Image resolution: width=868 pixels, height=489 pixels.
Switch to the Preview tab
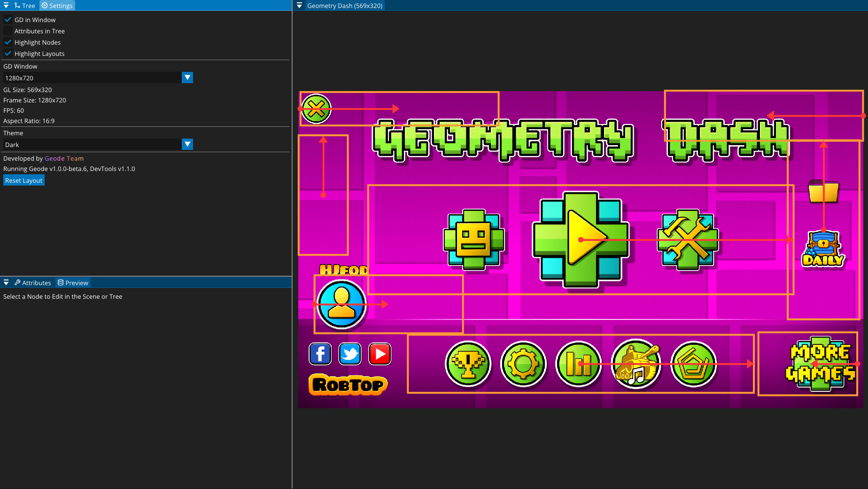pos(73,282)
